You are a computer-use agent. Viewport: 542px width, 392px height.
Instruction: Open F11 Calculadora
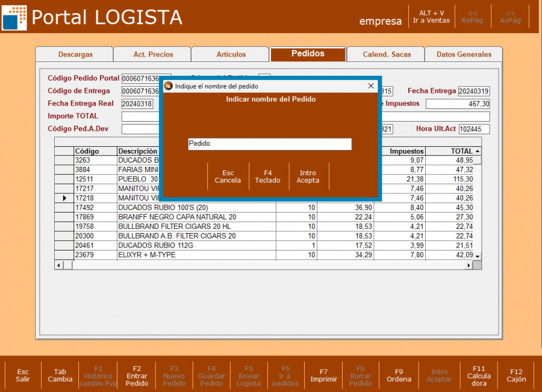click(x=479, y=376)
